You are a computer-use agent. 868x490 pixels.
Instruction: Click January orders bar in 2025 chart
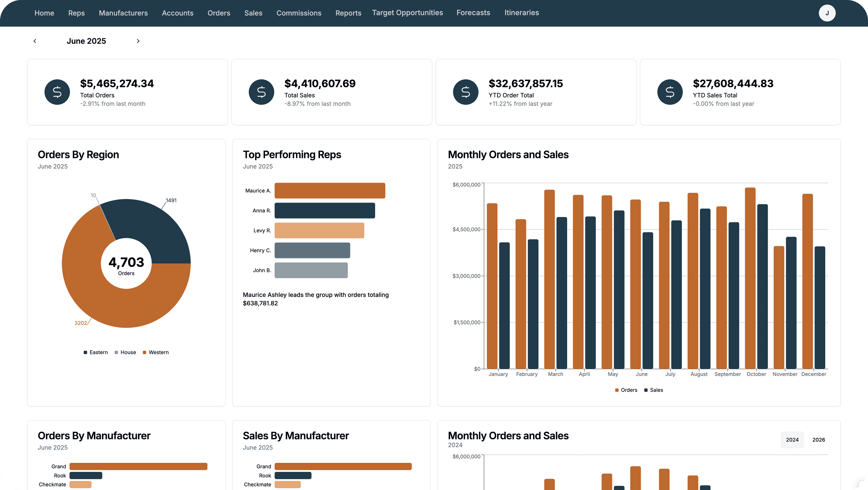(492, 286)
